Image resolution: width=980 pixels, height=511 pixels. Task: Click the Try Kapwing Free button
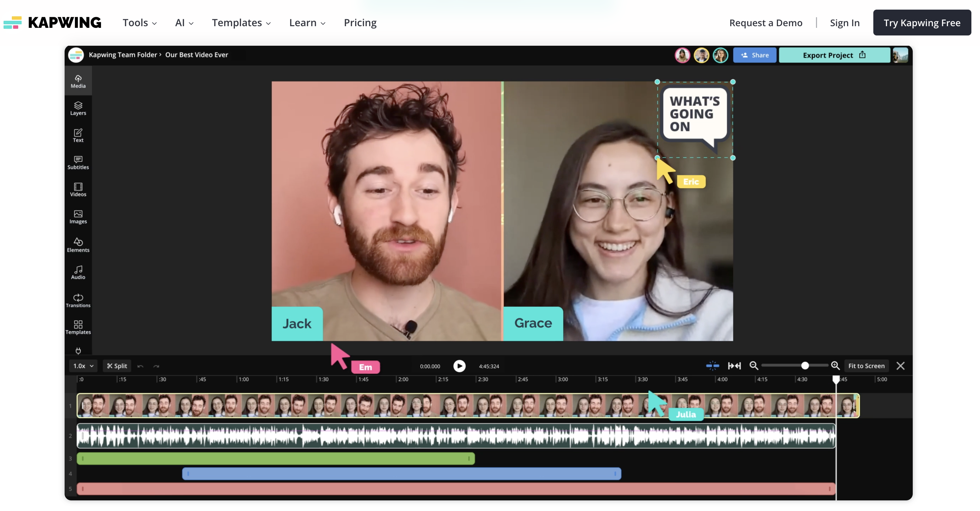tap(921, 23)
